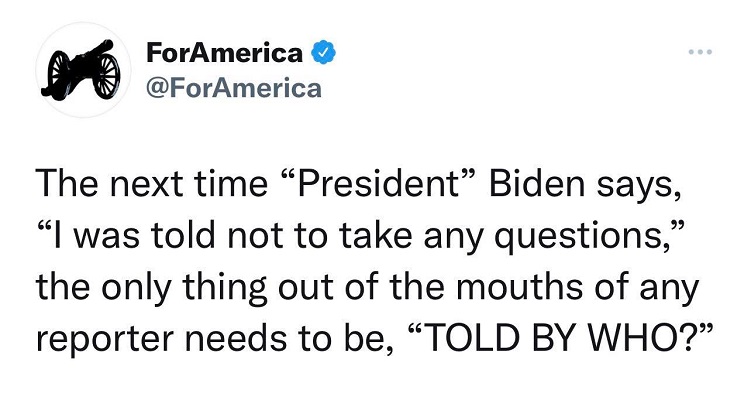Click the word "any" before "questions"
This screenshot has width=751, height=400.
point(451,236)
